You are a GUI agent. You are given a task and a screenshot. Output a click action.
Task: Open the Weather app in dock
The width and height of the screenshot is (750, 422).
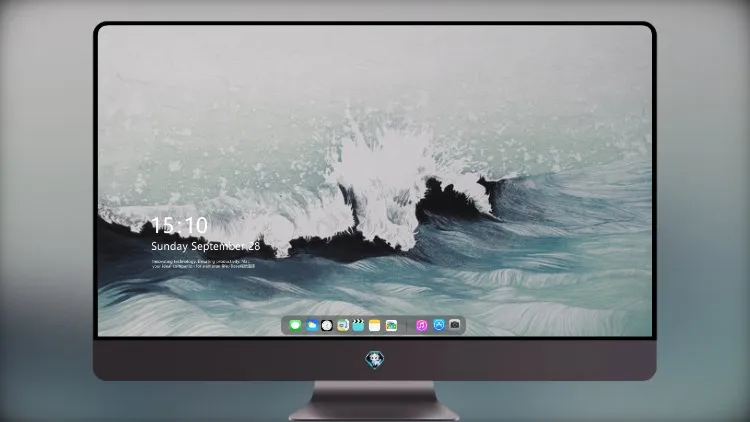point(311,325)
